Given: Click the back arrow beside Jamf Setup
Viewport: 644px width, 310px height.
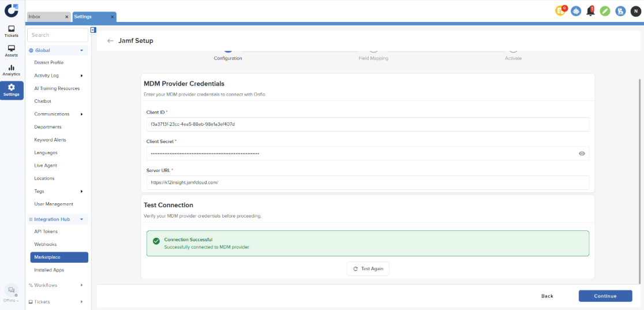Looking at the screenshot, I should tap(110, 41).
